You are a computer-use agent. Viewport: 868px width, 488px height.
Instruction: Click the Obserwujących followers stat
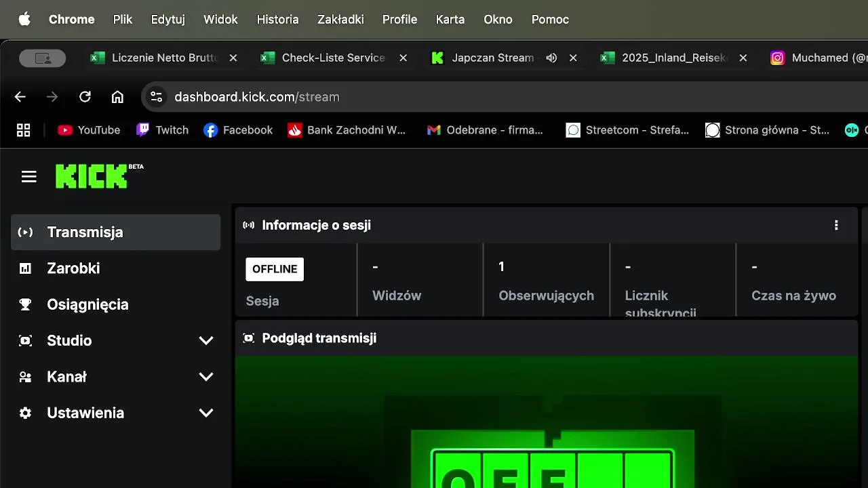[x=546, y=280]
